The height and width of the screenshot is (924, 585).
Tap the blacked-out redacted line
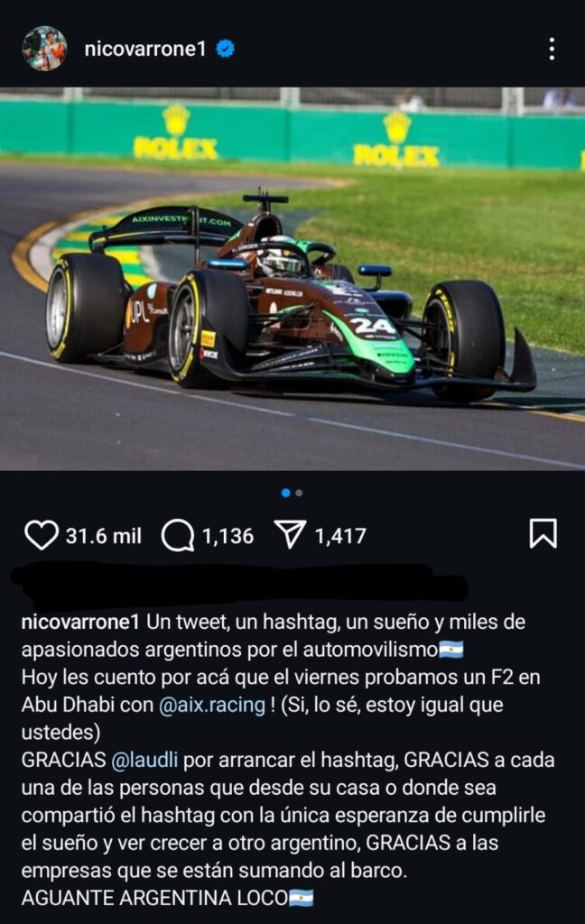click(239, 585)
